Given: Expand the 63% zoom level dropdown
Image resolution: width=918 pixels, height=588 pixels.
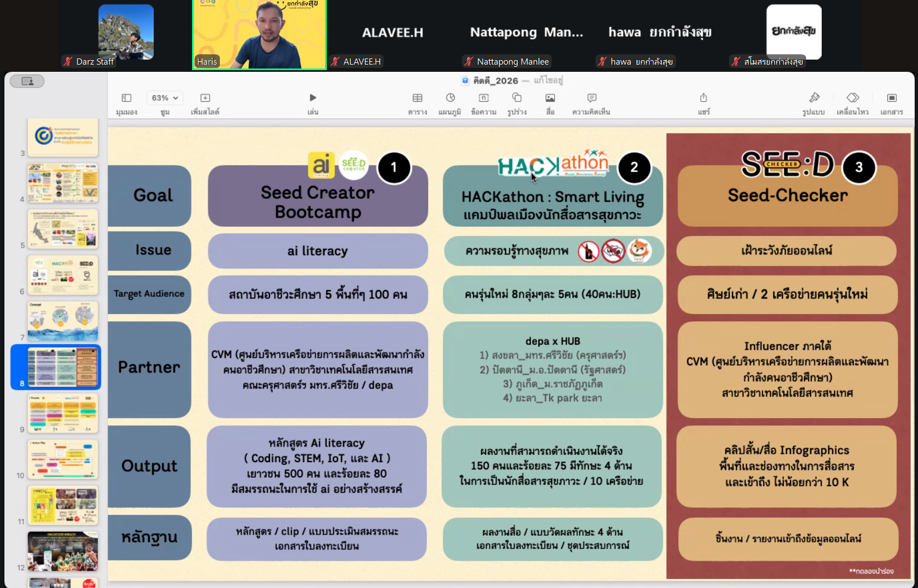Looking at the screenshot, I should (165, 98).
